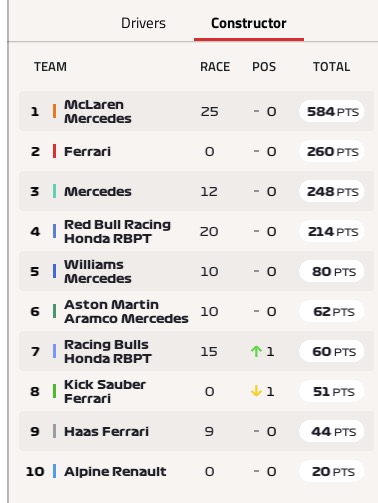Click Kick Sauber's green team color bar
378x503 pixels.
(x=54, y=391)
